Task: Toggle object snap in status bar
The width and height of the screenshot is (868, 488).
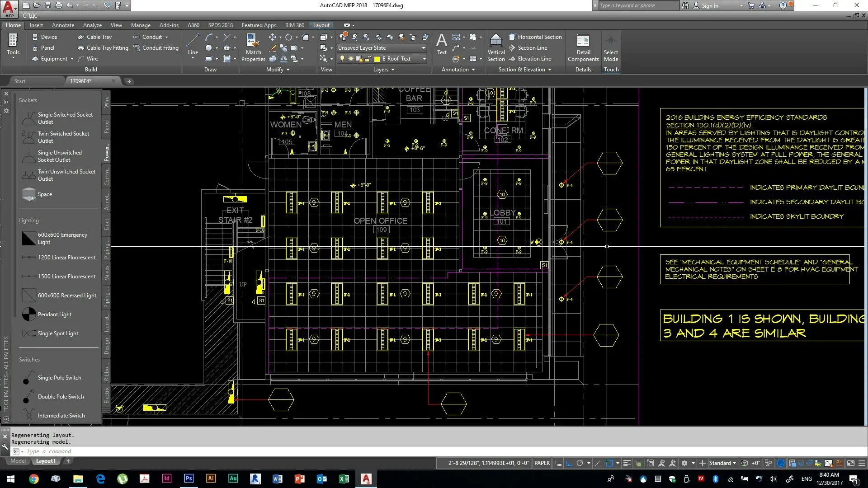Action: pyautogui.click(x=609, y=463)
